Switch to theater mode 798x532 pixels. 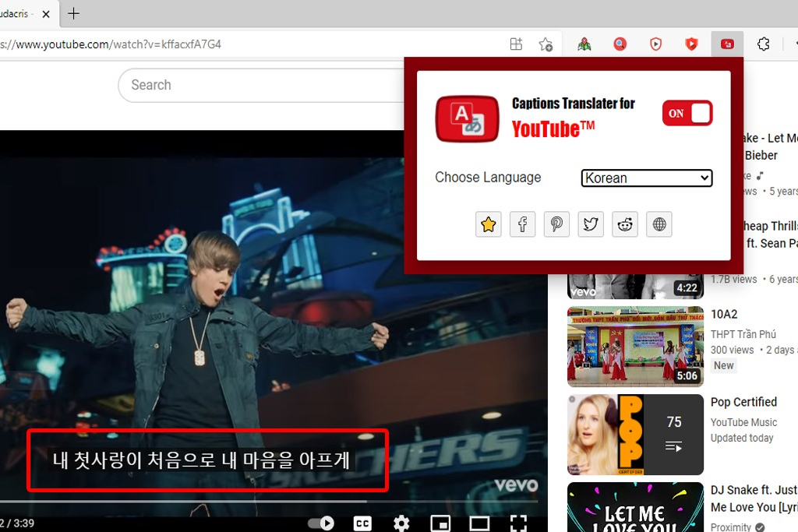[479, 523]
